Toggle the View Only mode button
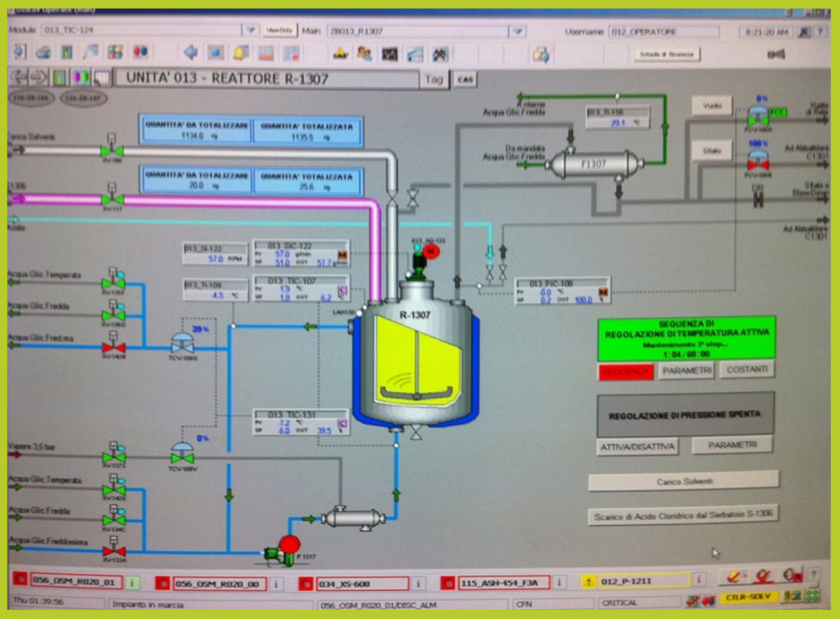Image resolution: width=840 pixels, height=619 pixels. click(x=279, y=30)
